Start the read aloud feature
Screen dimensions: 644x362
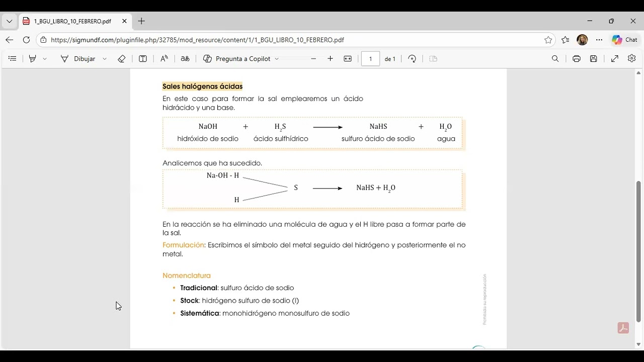(164, 59)
